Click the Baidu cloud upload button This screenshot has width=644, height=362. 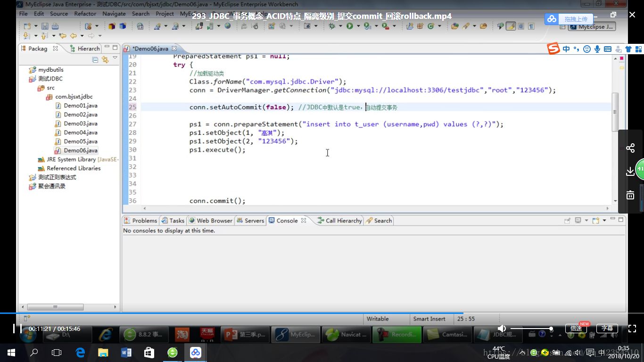[x=570, y=19]
